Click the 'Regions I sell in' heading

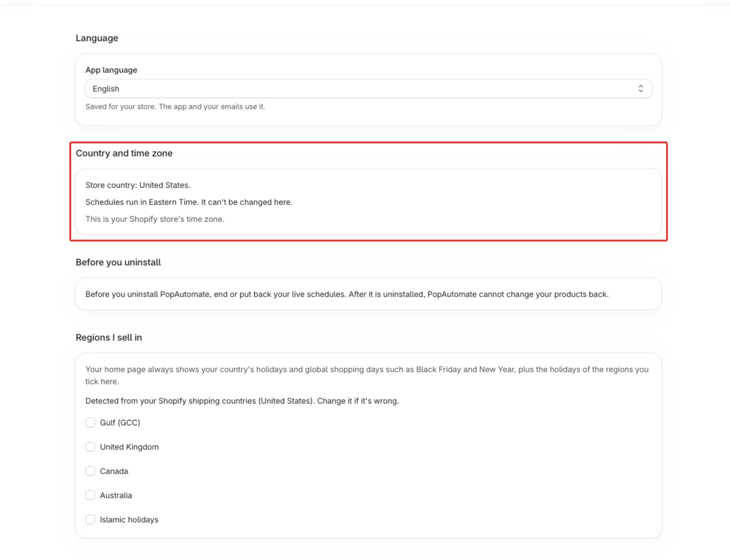tap(109, 338)
